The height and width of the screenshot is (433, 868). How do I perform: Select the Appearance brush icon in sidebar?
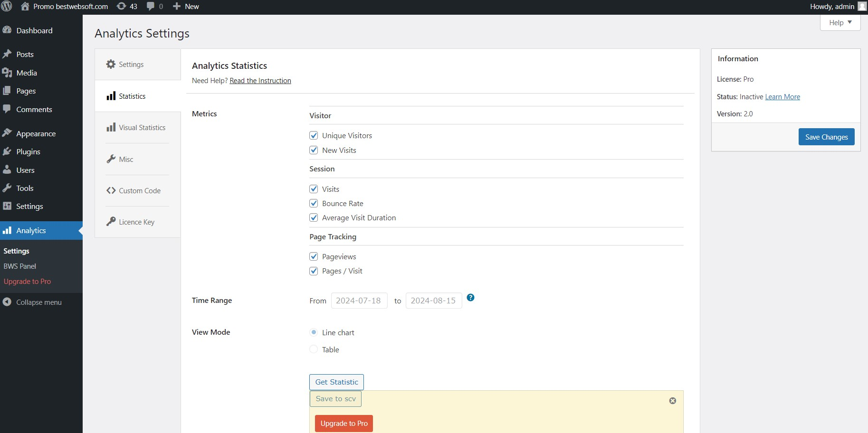(7, 133)
